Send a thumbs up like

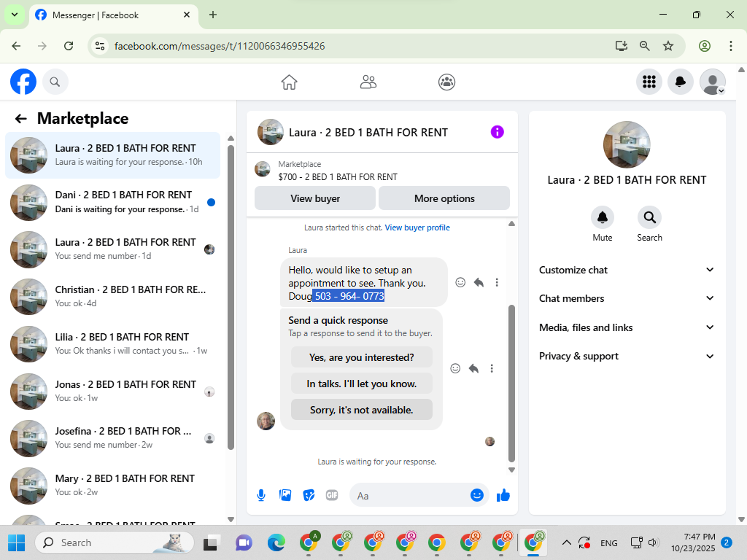pos(503,495)
